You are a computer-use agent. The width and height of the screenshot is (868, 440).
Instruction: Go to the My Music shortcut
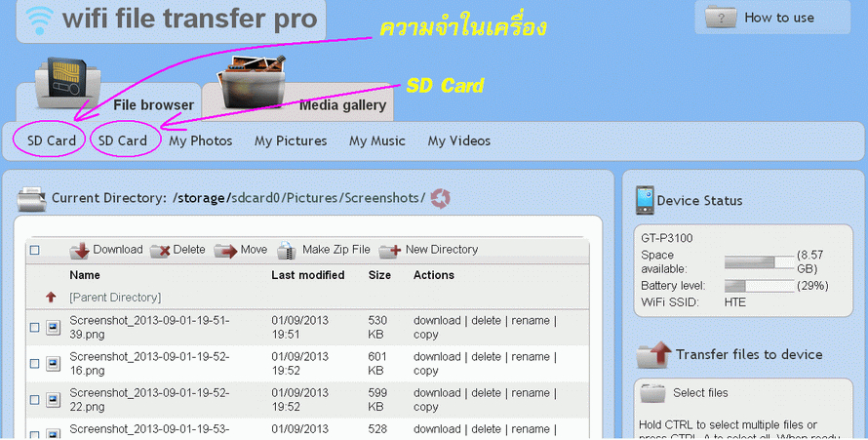(376, 140)
